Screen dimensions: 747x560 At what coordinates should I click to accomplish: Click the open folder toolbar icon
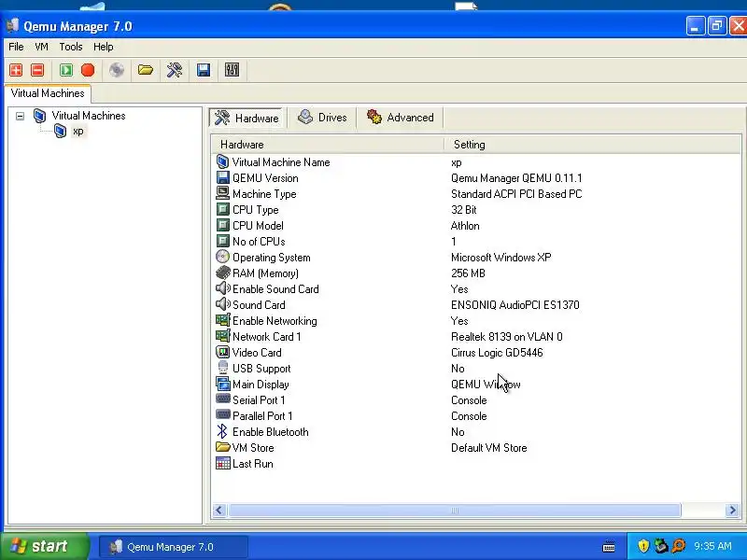click(x=146, y=70)
